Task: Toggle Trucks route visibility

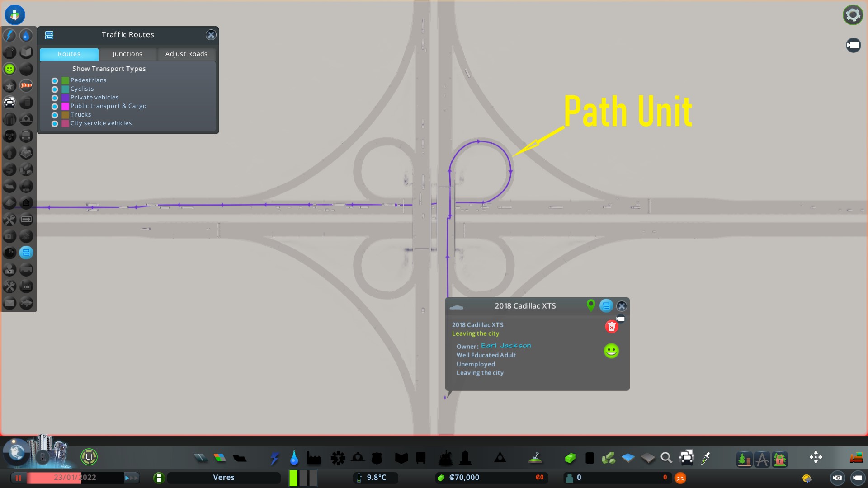Action: [55, 115]
